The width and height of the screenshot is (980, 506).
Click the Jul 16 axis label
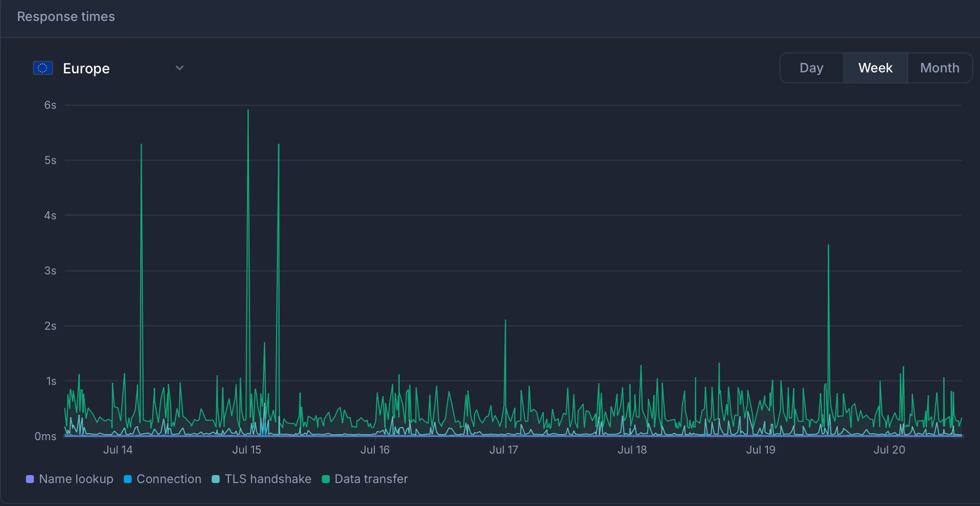[x=375, y=450]
